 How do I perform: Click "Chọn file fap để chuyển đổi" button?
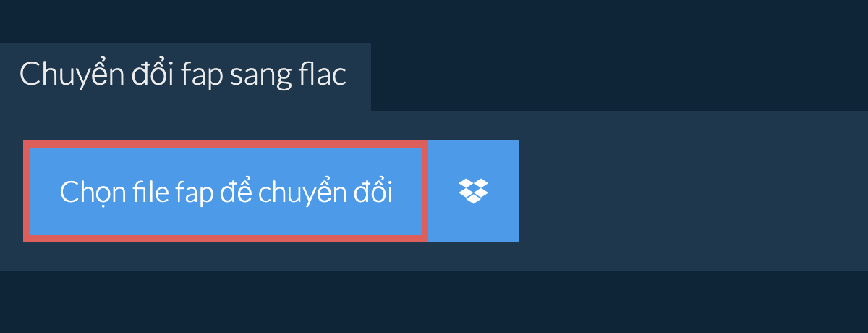[x=226, y=191]
